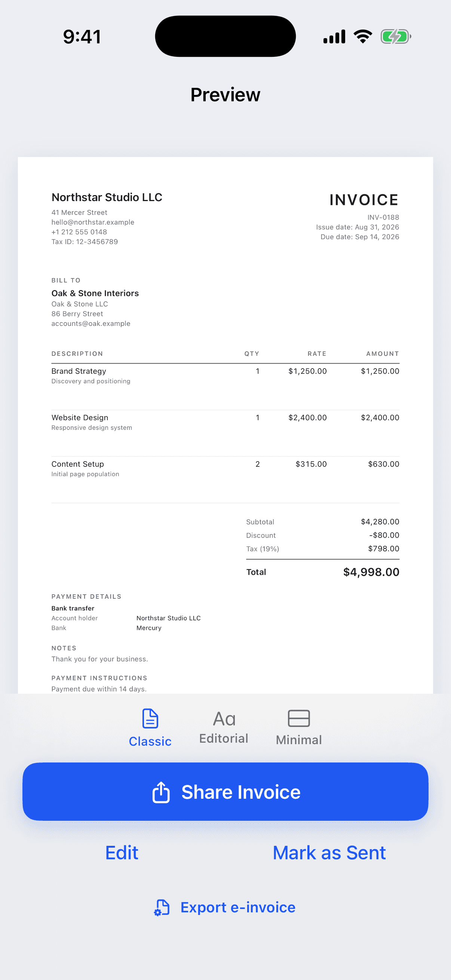This screenshot has height=980, width=451.
Task: Tap accounts@oak.example email
Action: pyautogui.click(x=91, y=323)
